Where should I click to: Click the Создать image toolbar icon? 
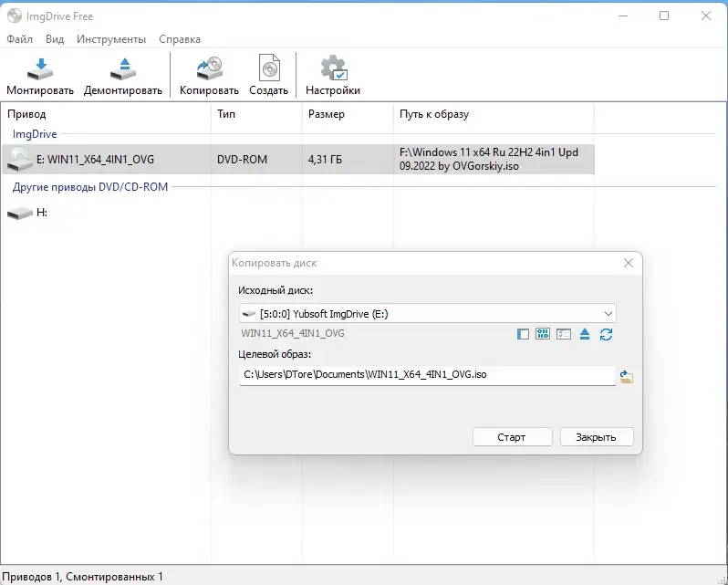point(269,76)
